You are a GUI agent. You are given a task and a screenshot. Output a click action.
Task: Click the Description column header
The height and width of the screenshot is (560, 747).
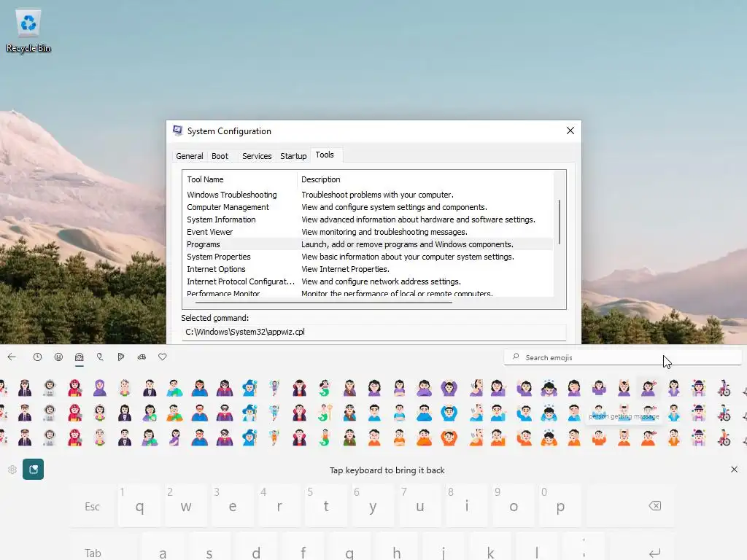coord(425,179)
